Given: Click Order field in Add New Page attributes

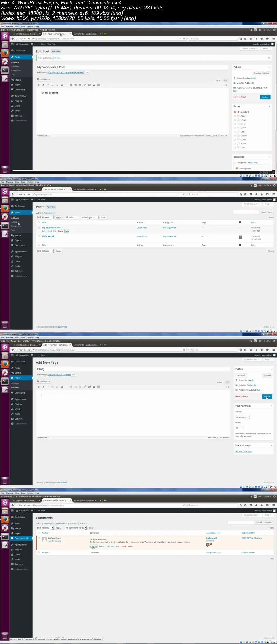Looking at the screenshot, I should 239,428.
